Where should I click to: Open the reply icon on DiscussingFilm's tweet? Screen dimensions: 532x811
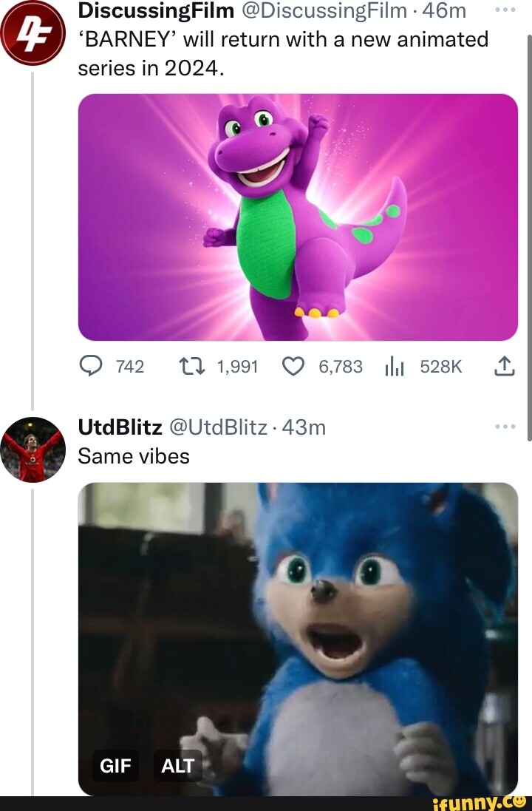92,365
